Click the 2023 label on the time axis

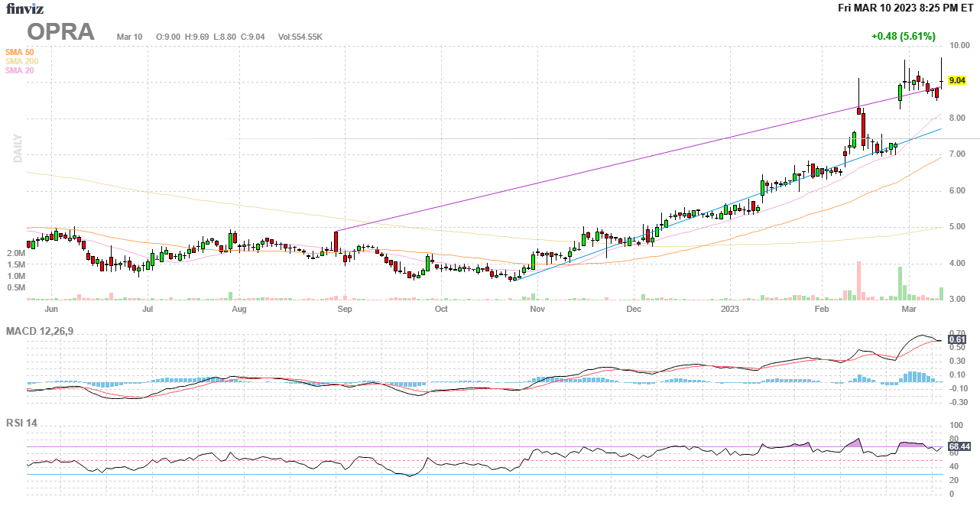coord(730,310)
